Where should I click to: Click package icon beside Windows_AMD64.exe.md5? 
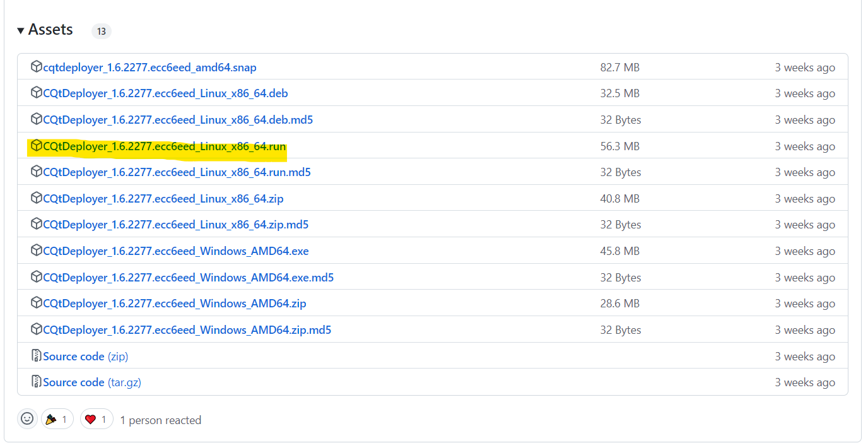tap(36, 276)
